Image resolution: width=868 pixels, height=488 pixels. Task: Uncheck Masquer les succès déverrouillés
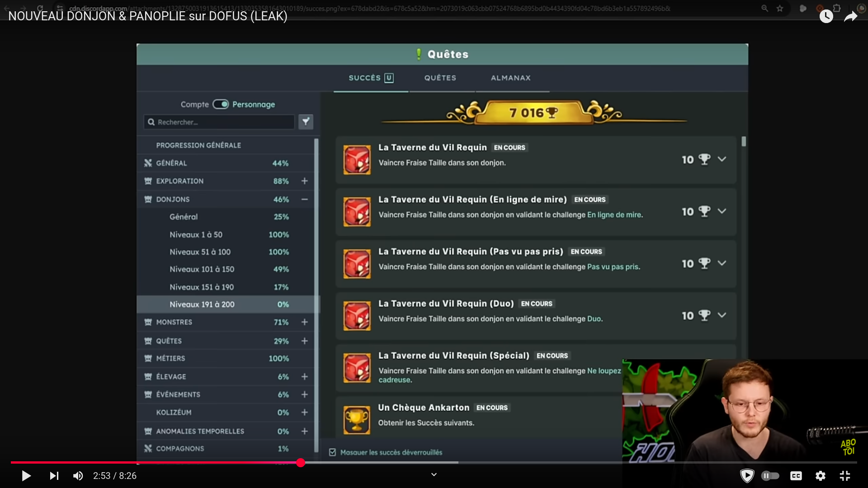333,452
